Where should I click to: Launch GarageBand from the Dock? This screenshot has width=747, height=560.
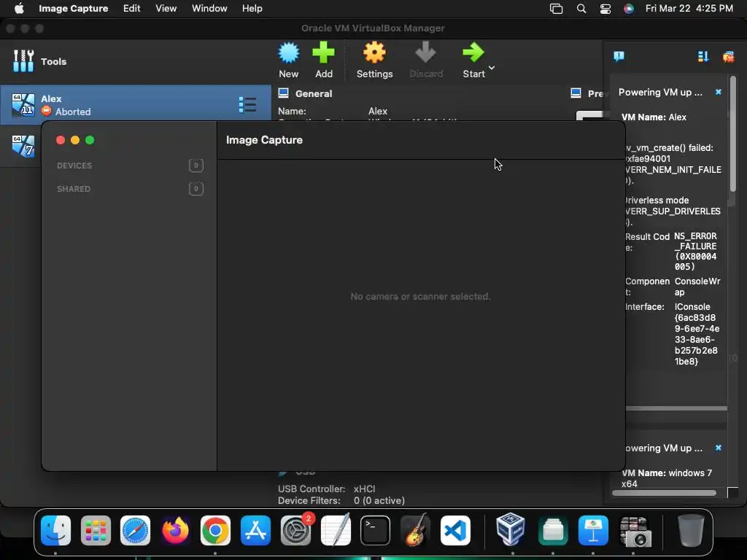tap(415, 530)
